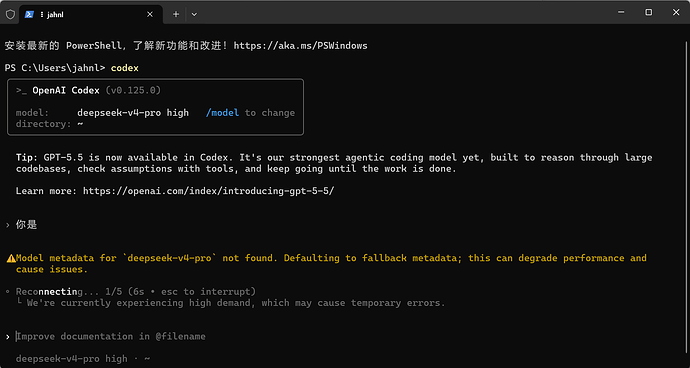The width and height of the screenshot is (690, 368).
Task: Maximize the terminal window
Action: (x=649, y=12)
